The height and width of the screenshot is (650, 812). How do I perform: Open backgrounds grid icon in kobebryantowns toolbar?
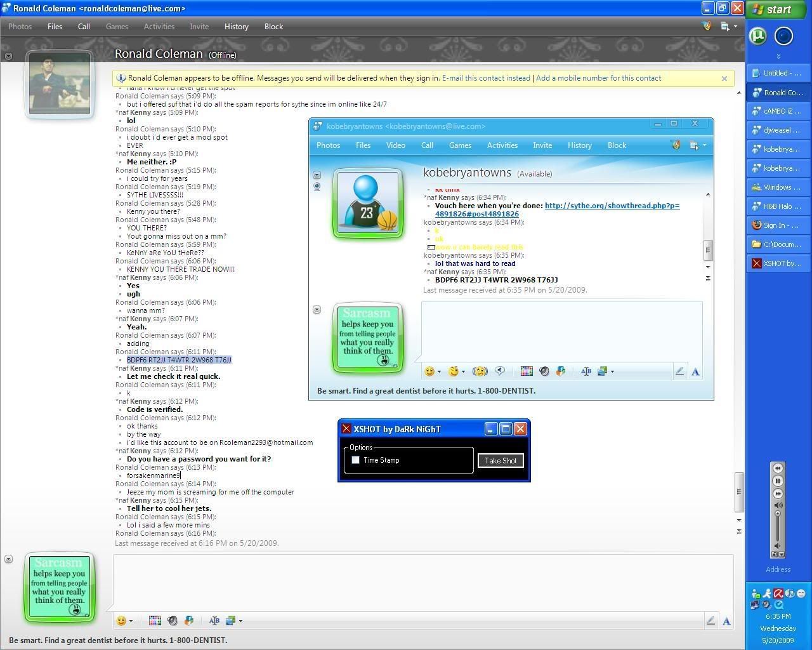(527, 371)
